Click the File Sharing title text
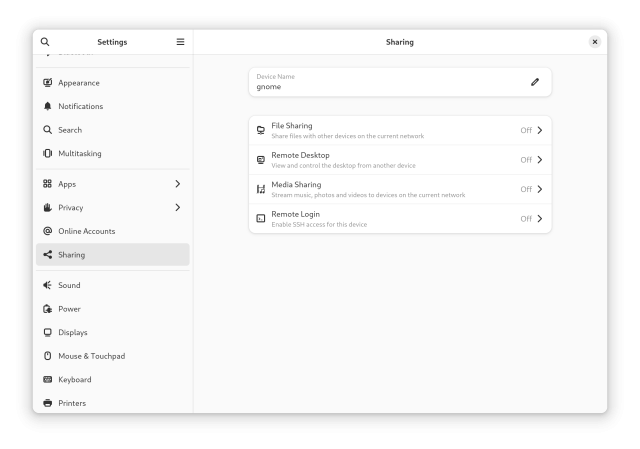Screen dimensions: 640x449 (291, 126)
